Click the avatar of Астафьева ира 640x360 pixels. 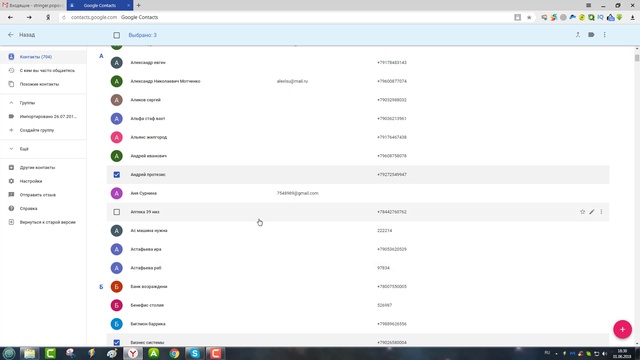tap(116, 249)
